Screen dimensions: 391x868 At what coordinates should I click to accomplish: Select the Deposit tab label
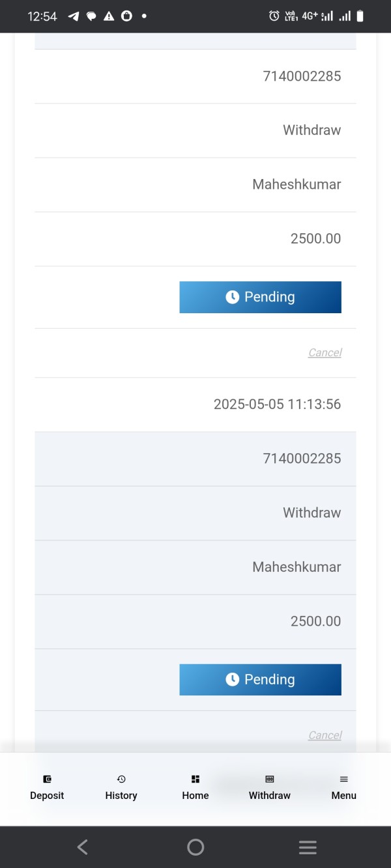47,795
